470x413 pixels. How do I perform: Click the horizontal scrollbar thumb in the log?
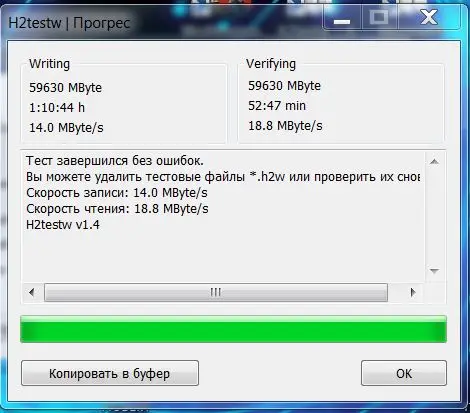pos(216,293)
